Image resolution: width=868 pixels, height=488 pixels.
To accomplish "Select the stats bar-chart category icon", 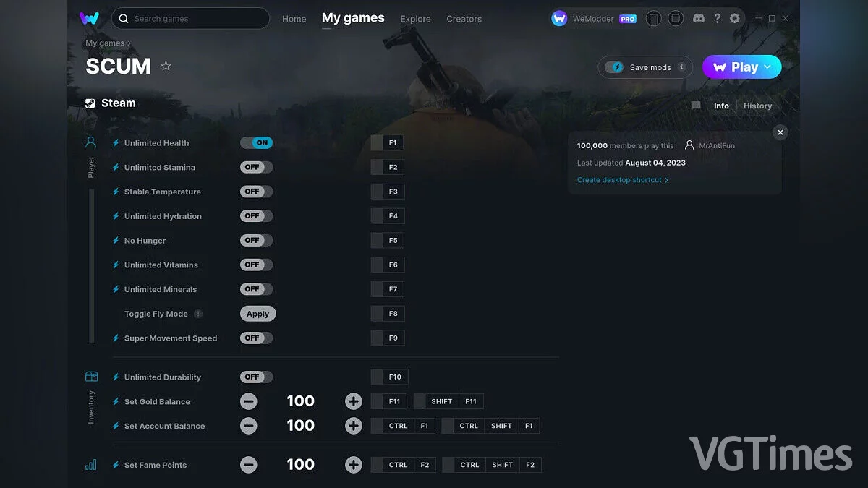I will (x=90, y=465).
